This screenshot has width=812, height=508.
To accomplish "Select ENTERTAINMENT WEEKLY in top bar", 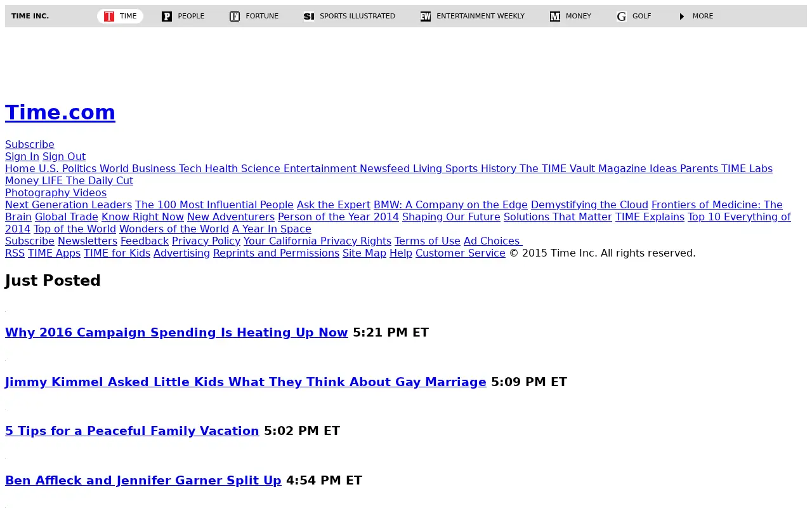I will pyautogui.click(x=480, y=17).
